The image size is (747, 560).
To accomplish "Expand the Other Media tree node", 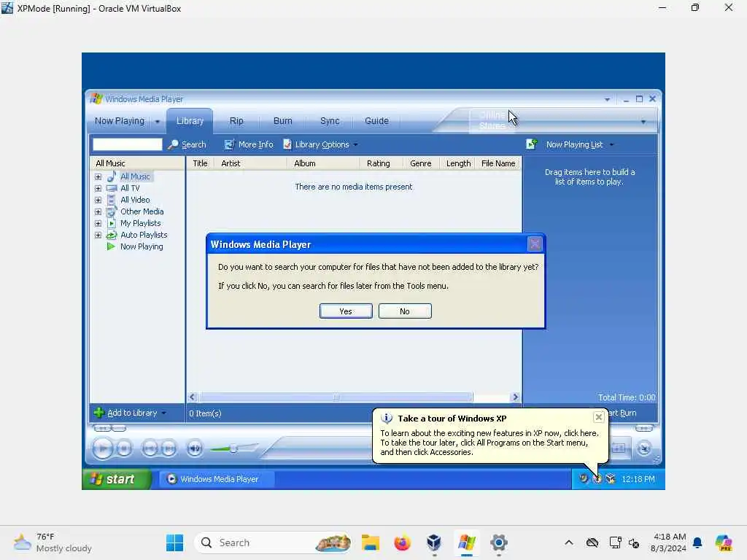I will click(x=98, y=211).
